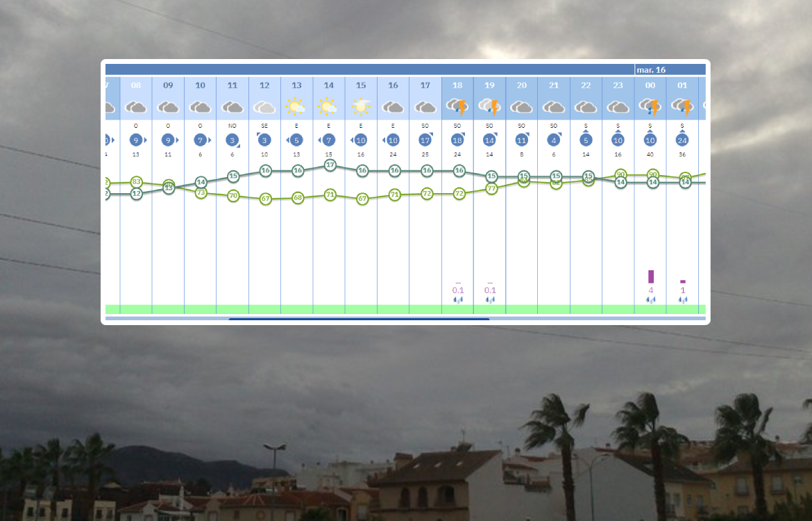Select the NO wind badge at hour 11
Image resolution: width=812 pixels, height=521 pixels.
(x=232, y=140)
